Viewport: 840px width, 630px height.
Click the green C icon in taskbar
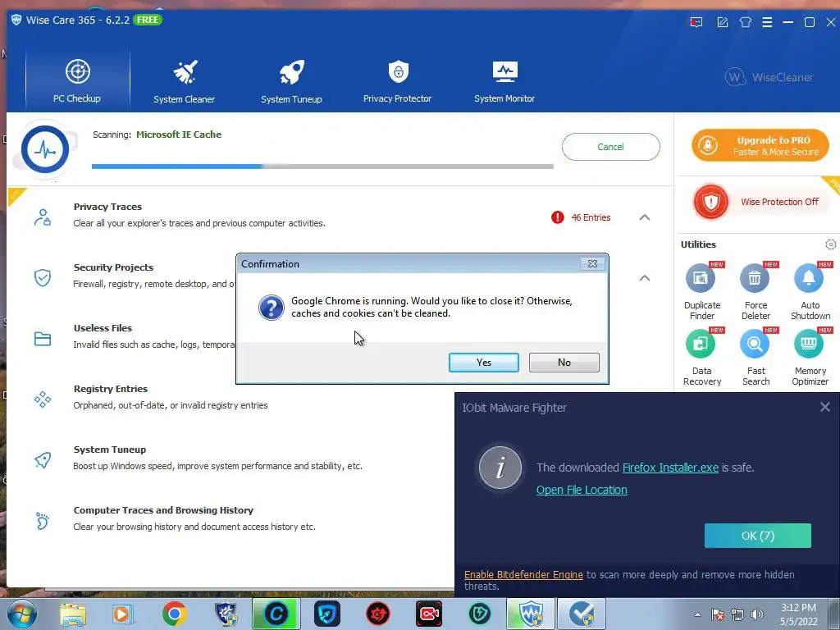click(276, 614)
